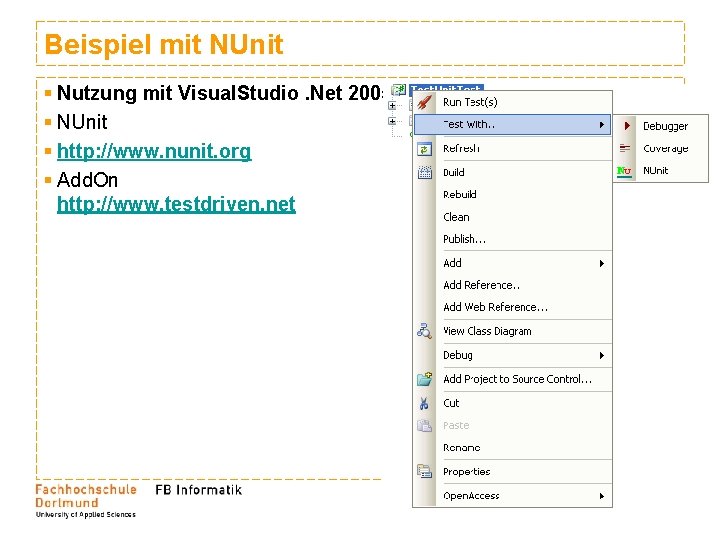Click the Beispiel mit NUnit slide title
Viewport: 720px width, 540px height.
click(x=163, y=45)
